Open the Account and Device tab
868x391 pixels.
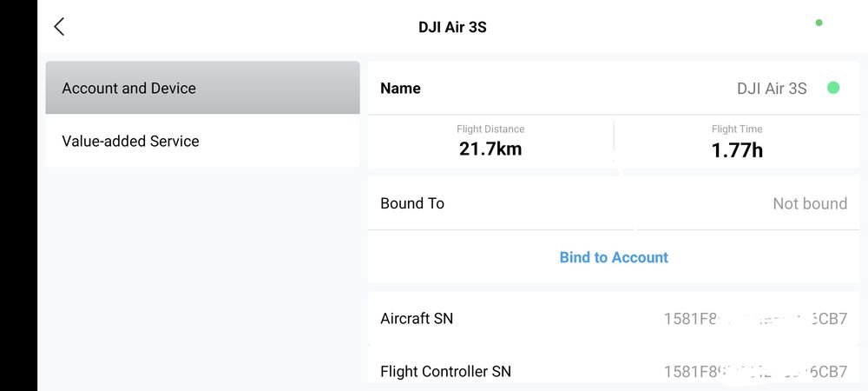202,88
